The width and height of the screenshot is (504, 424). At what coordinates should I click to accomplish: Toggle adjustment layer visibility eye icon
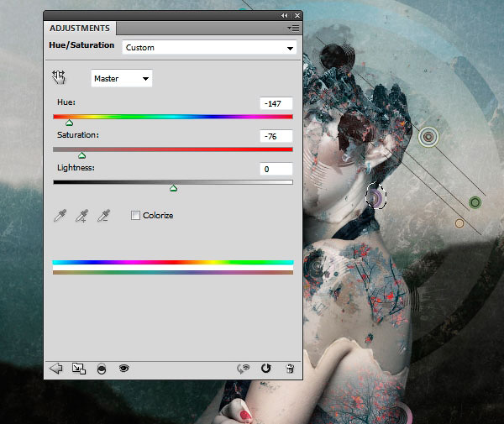pyautogui.click(x=123, y=368)
